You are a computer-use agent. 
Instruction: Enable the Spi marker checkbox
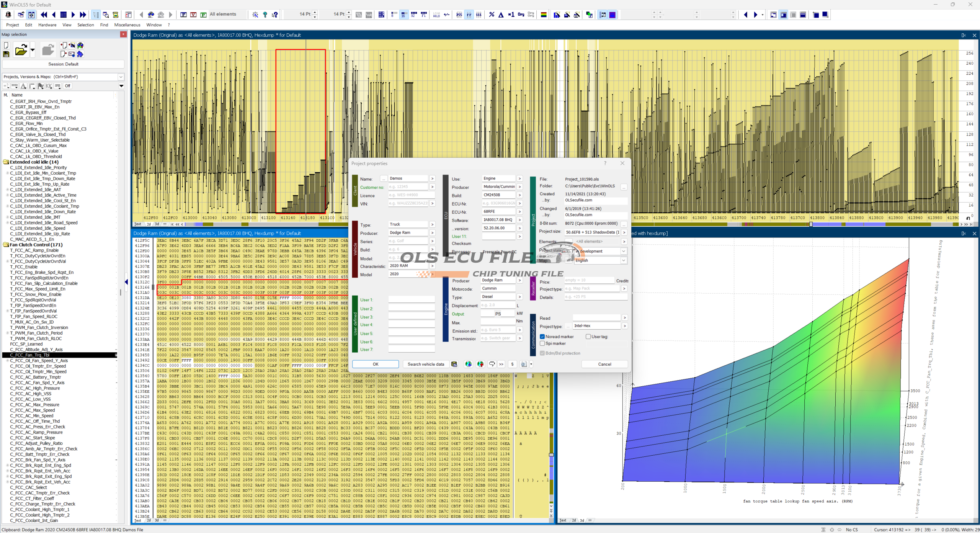[x=542, y=343]
